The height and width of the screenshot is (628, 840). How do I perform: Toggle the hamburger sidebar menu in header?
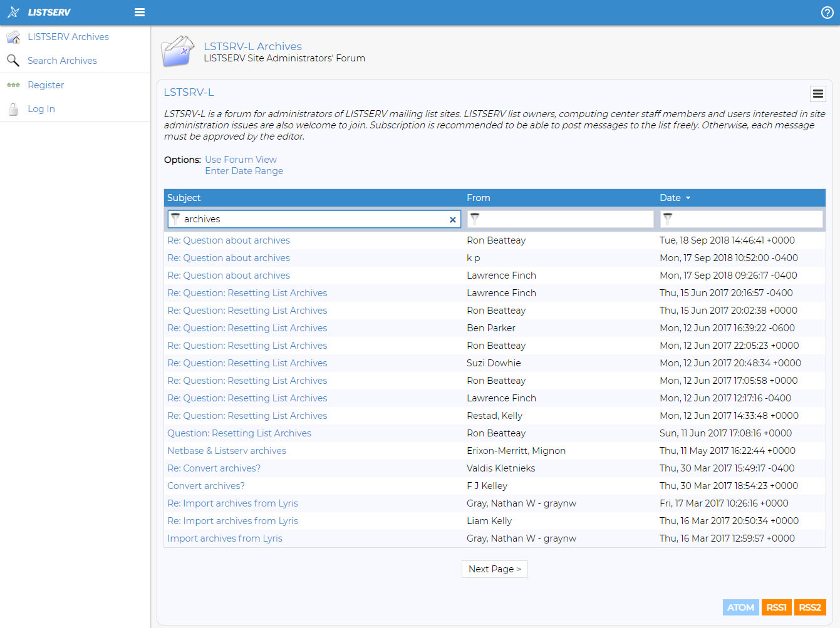140,13
